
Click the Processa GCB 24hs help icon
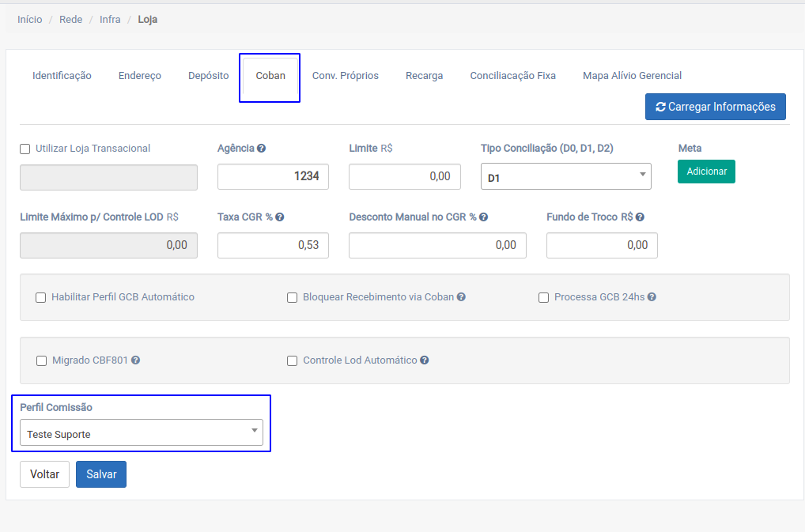pyautogui.click(x=652, y=297)
